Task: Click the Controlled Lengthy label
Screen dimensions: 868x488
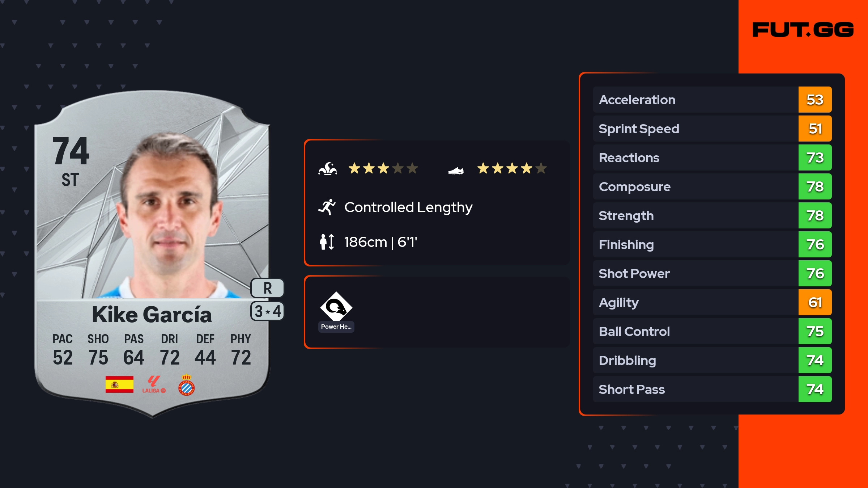Action: (408, 207)
